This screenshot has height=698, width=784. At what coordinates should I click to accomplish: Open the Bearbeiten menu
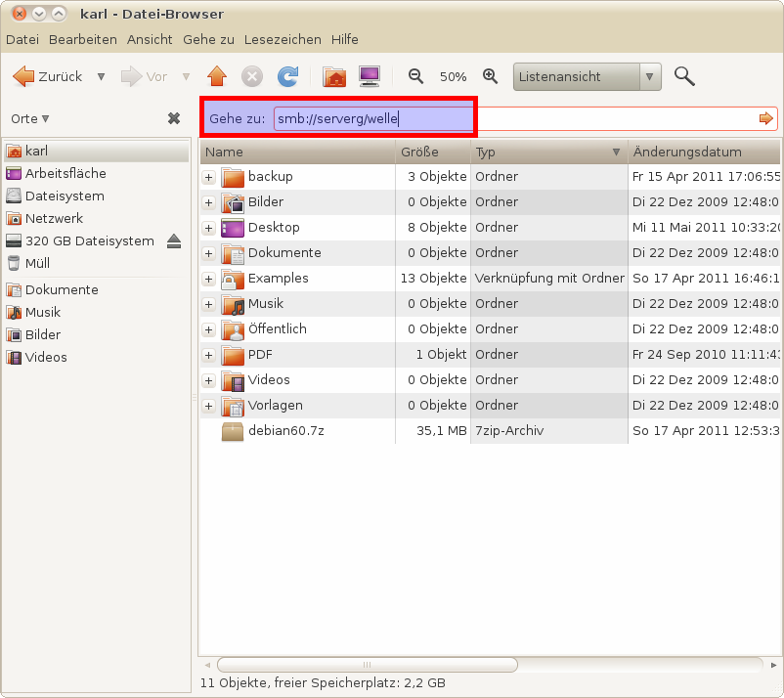pos(83,39)
